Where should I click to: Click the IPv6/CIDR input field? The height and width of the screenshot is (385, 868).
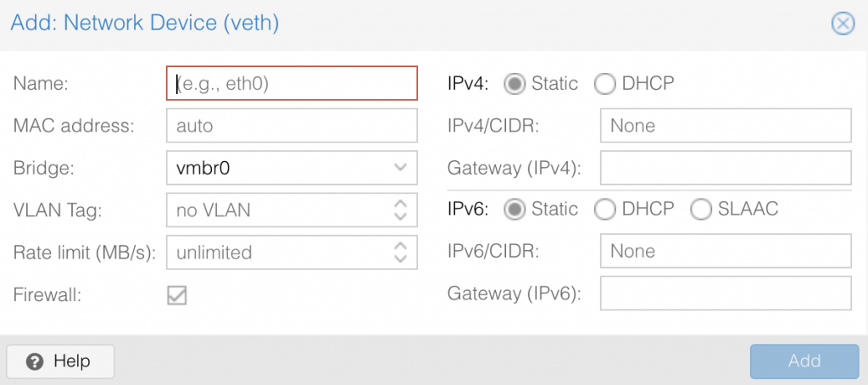[726, 251]
